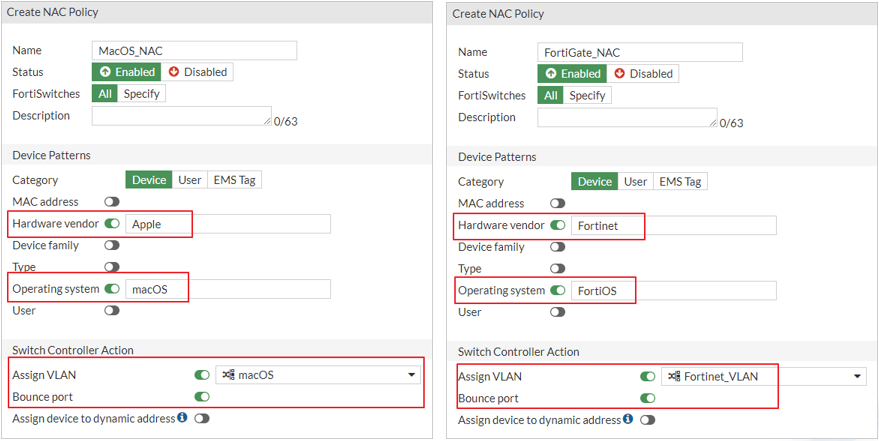Set Status to Disabled in MacOS_NAC policy

click(197, 72)
